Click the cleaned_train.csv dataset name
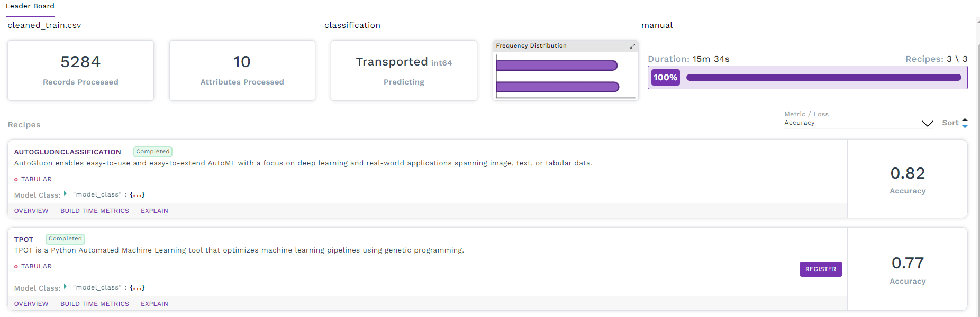Image resolution: width=980 pixels, height=317 pixels. pos(44,25)
